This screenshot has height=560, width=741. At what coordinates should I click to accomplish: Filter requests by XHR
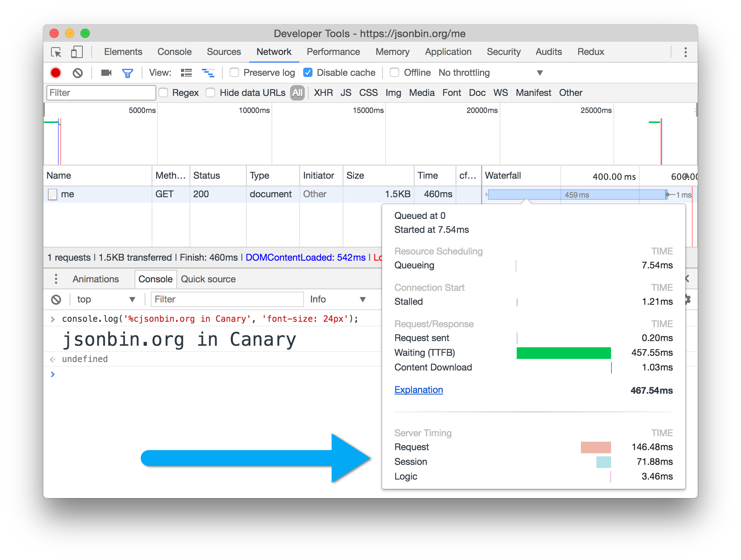[x=323, y=93]
